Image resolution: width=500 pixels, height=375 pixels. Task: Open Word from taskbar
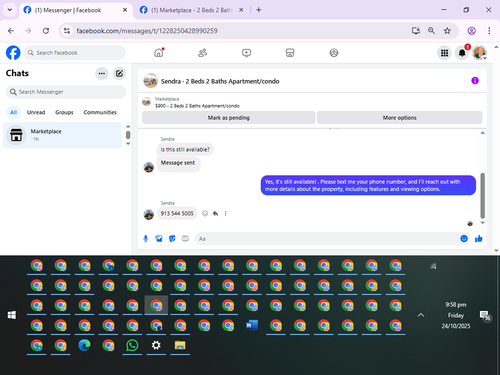[x=252, y=325]
